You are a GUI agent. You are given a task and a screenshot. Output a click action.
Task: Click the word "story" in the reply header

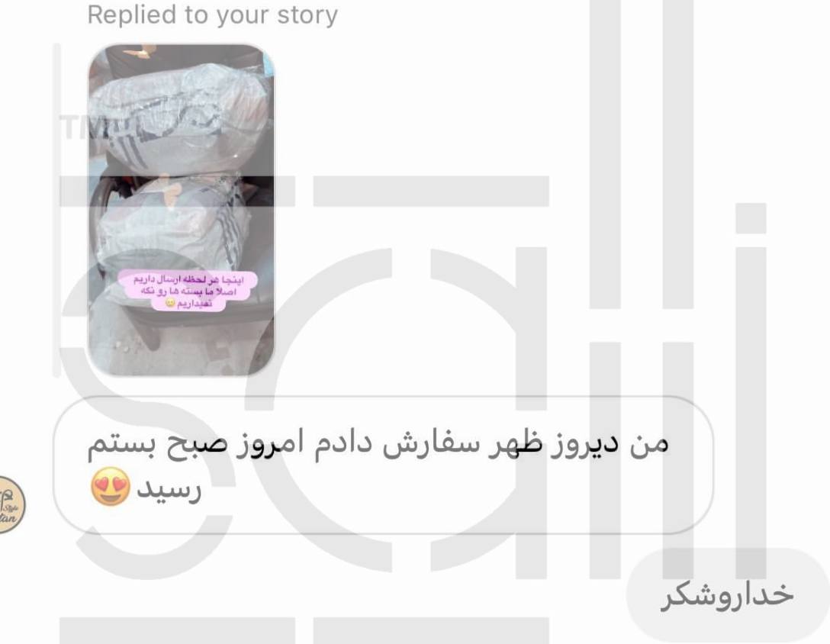(x=307, y=16)
